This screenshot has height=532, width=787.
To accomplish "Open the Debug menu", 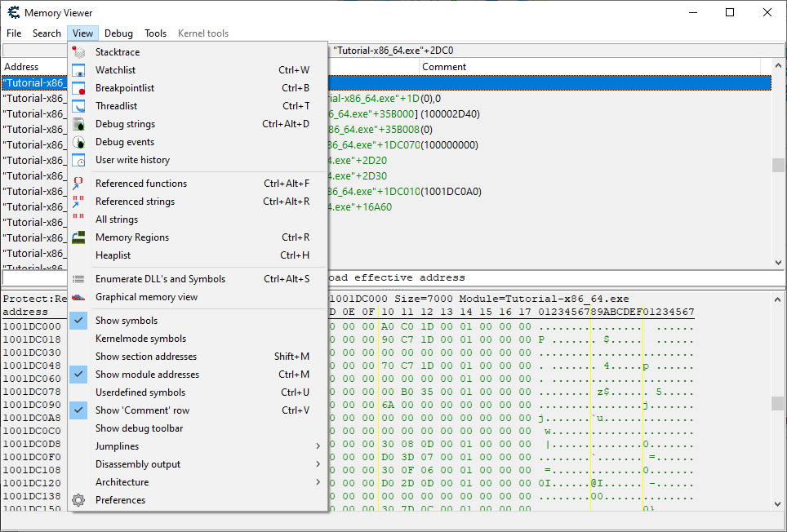I will click(x=118, y=33).
